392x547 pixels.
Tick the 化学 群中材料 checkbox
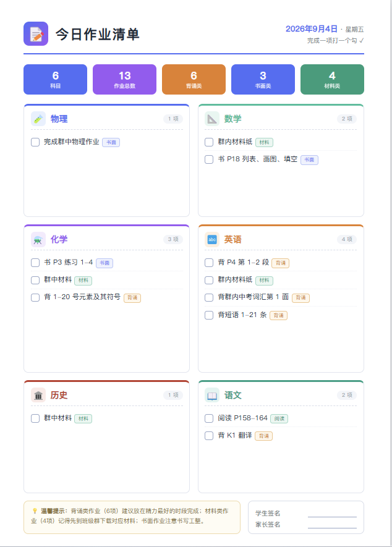[x=35, y=280]
